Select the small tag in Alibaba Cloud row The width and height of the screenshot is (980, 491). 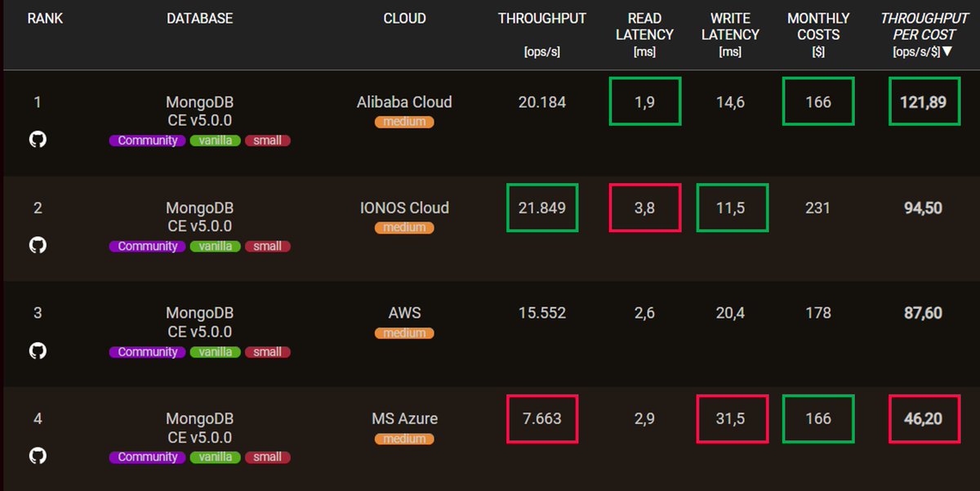pos(268,141)
